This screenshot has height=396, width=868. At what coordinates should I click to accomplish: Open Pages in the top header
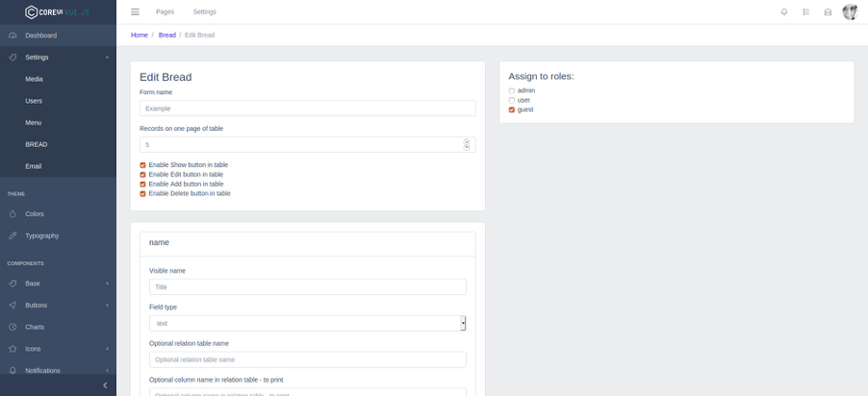pos(165,12)
